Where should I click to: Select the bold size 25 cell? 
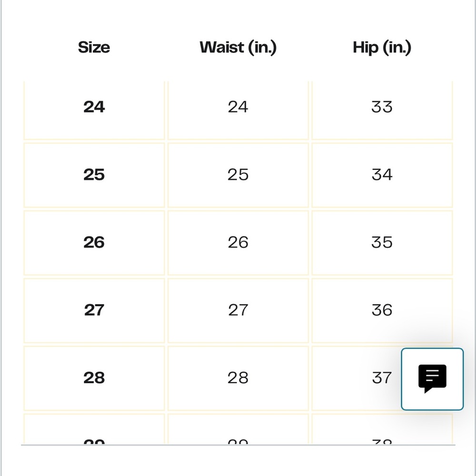[x=94, y=175]
